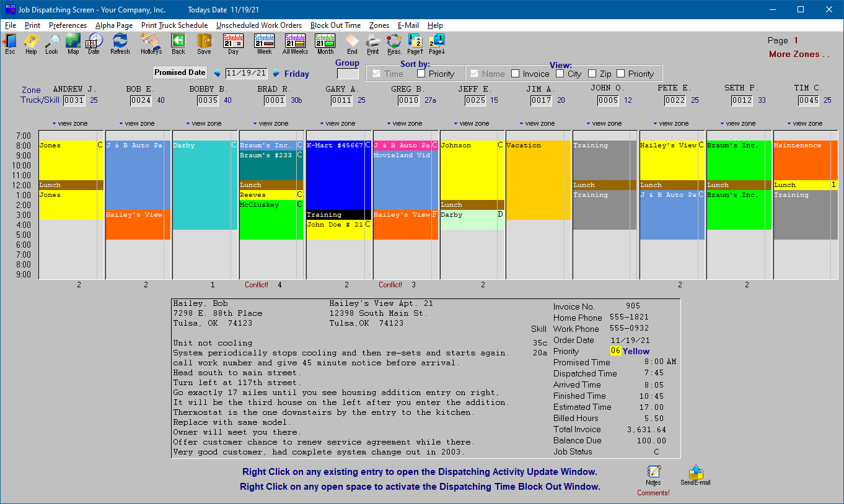Click the Refresh icon

[120, 43]
